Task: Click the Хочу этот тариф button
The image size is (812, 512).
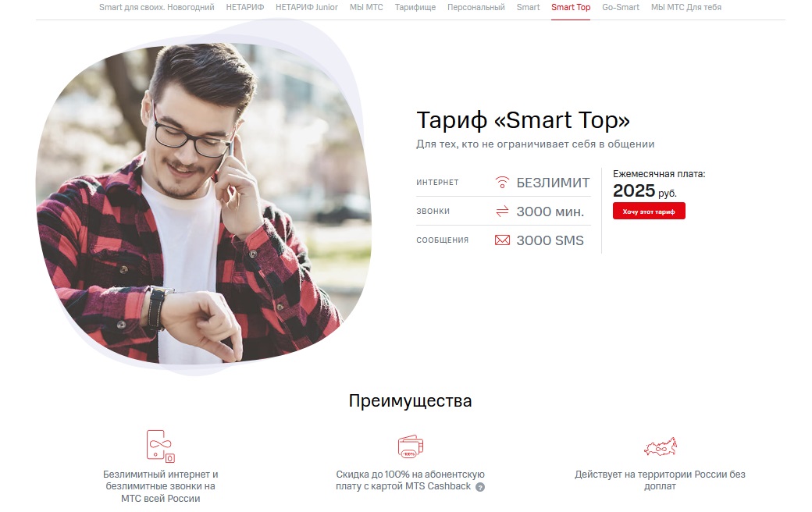Action: point(649,212)
